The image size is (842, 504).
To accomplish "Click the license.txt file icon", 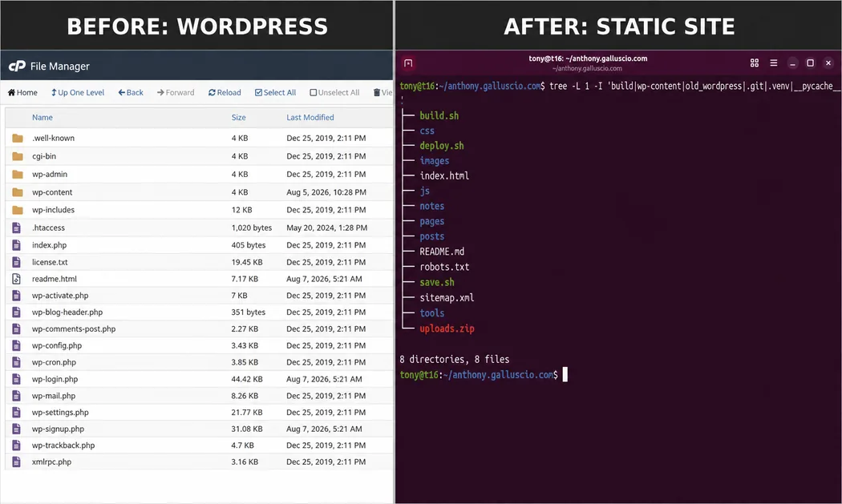I will pyautogui.click(x=17, y=262).
